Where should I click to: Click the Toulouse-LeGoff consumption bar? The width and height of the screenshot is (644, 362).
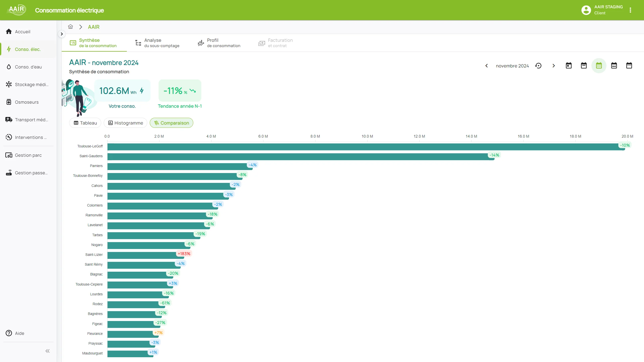pyautogui.click(x=352, y=147)
